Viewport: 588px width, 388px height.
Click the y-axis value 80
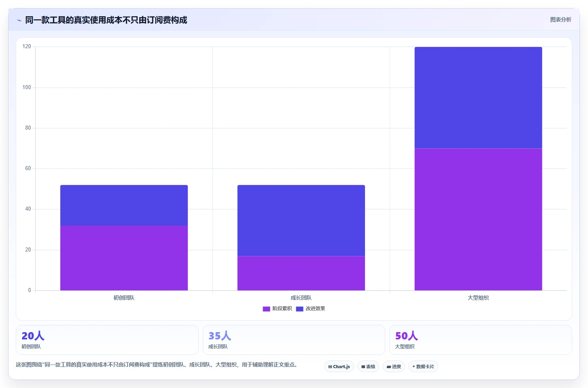pyautogui.click(x=28, y=128)
